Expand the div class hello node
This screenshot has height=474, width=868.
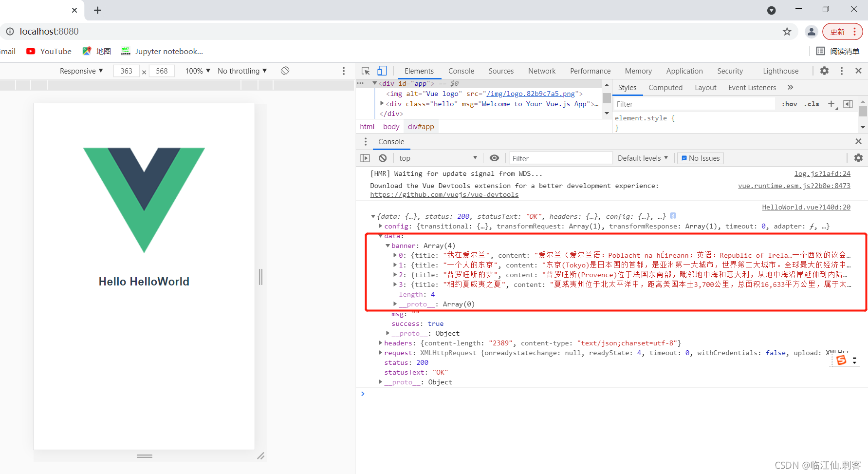point(382,103)
